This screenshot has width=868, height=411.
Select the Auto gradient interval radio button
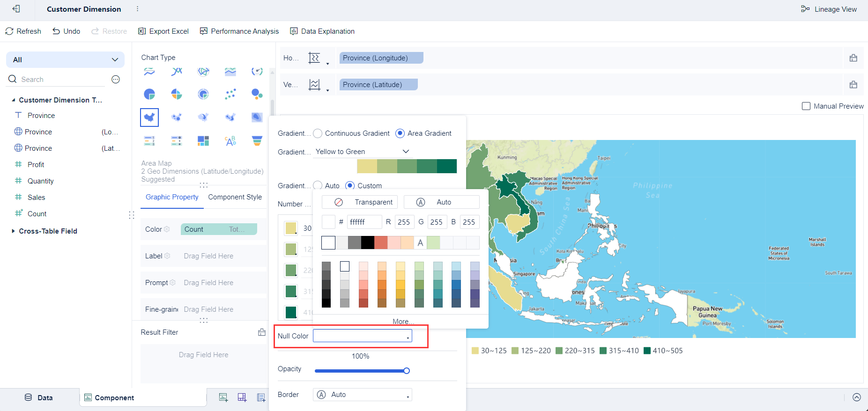[318, 186]
